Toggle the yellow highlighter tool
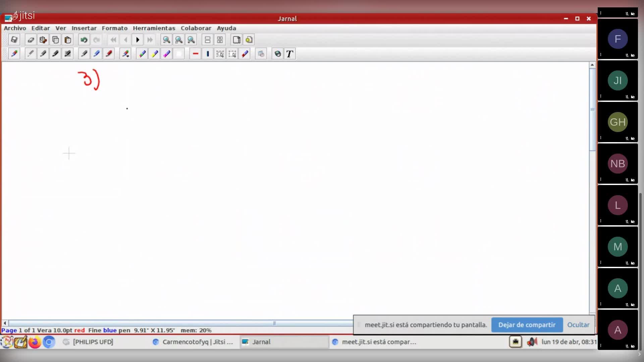 coord(155,54)
